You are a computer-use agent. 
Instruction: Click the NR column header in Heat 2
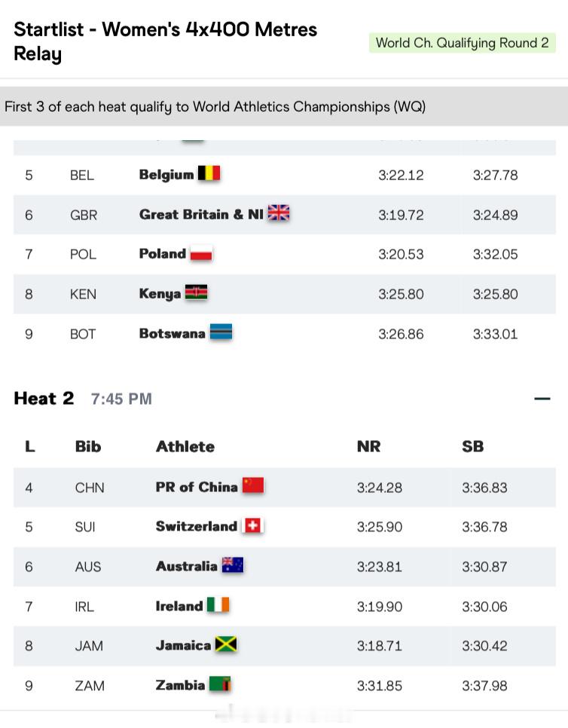pyautogui.click(x=368, y=446)
